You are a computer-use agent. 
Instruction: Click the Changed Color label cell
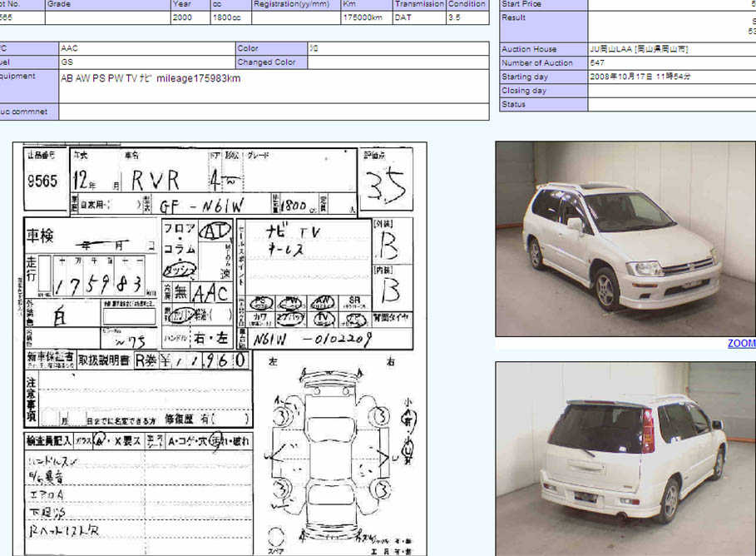pos(271,62)
